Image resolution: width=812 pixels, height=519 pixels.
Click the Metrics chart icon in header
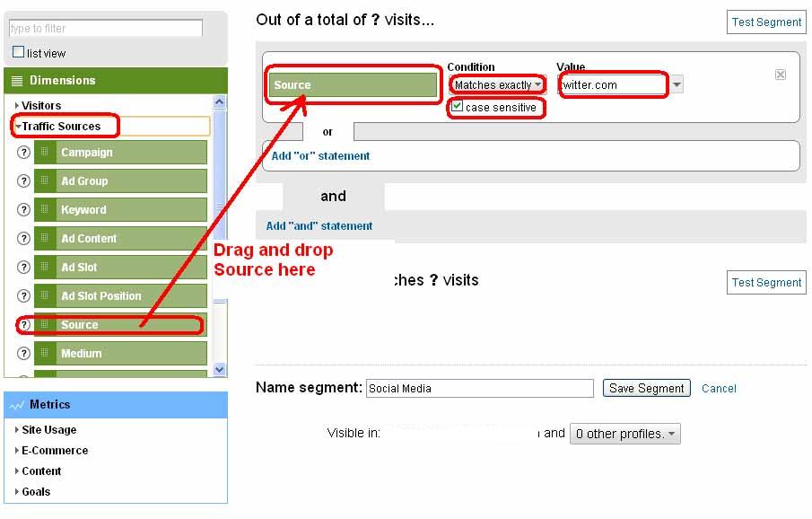[16, 405]
